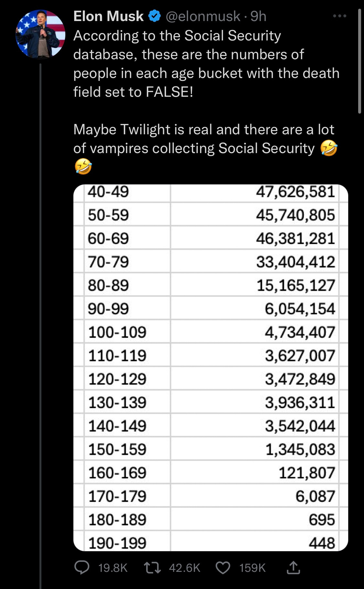The image size is (364, 589).
Task: Tap the 40-49 row in the table image
Action: tap(211, 193)
